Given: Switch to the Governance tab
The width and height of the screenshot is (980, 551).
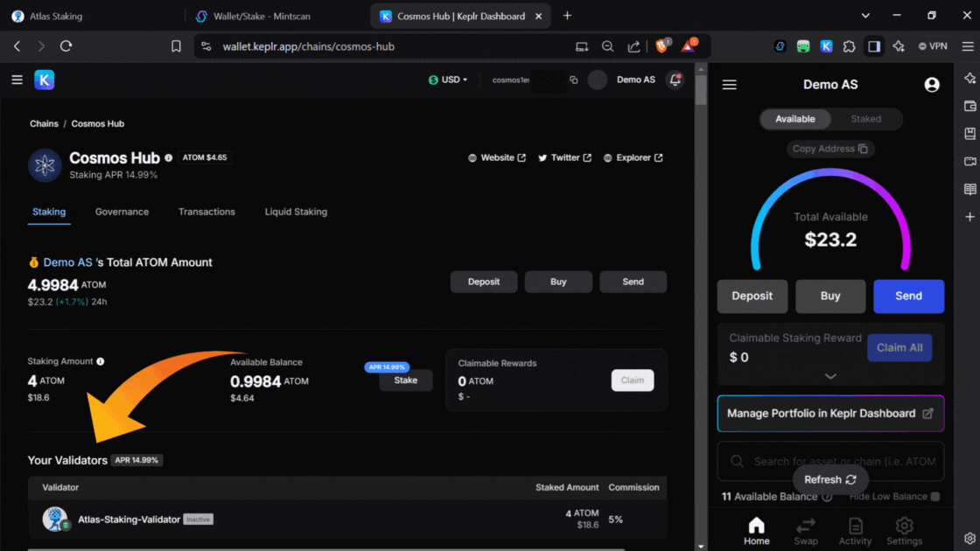Looking at the screenshot, I should [122, 212].
